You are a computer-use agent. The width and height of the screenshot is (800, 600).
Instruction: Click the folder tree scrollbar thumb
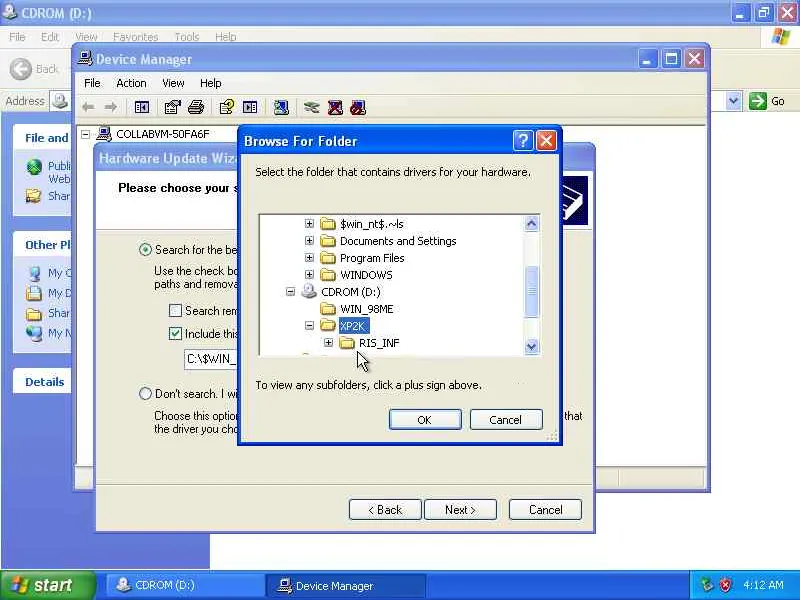531,291
